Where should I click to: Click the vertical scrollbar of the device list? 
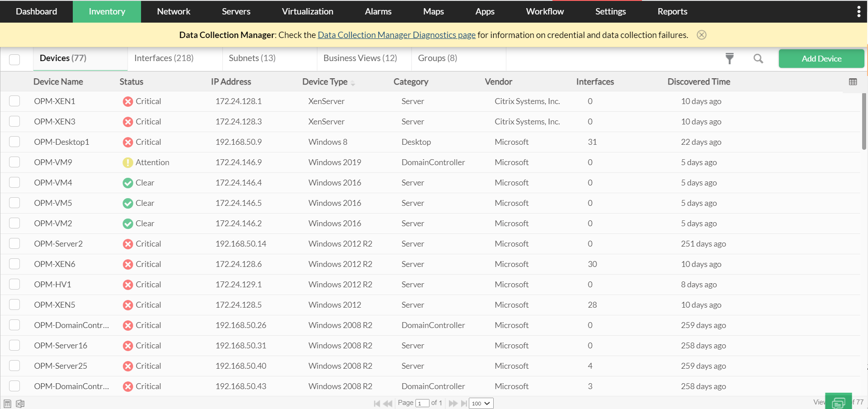click(864, 121)
